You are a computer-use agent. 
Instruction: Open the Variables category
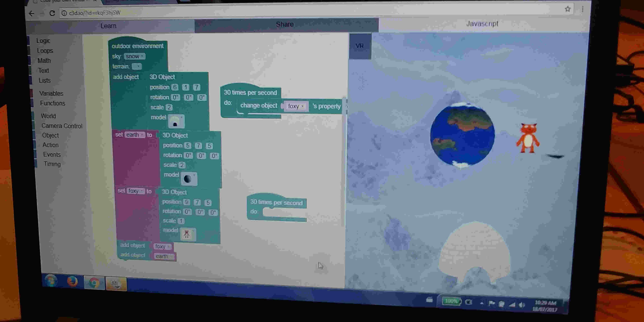51,93
